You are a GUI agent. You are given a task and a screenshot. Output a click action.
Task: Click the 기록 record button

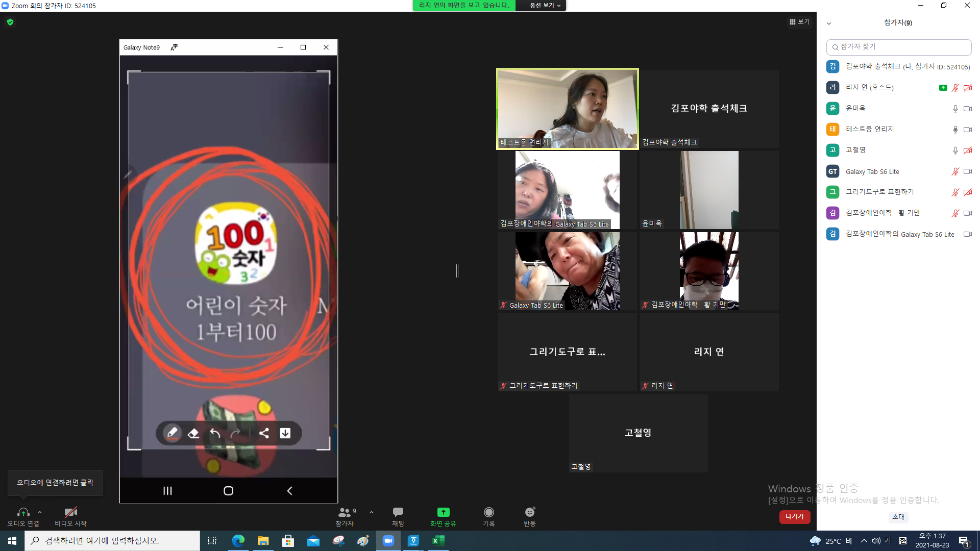(489, 516)
